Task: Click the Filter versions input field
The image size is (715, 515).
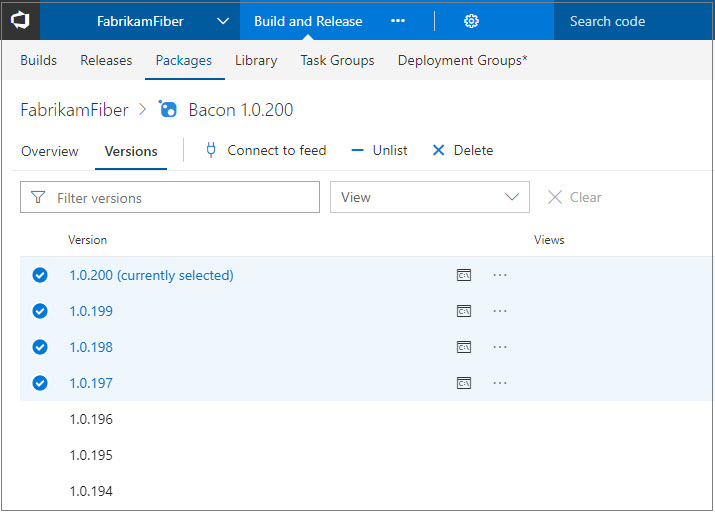Action: (x=170, y=197)
